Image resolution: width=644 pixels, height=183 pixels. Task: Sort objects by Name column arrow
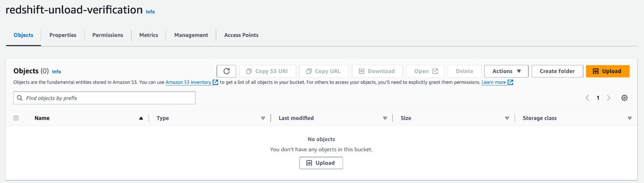pos(141,118)
